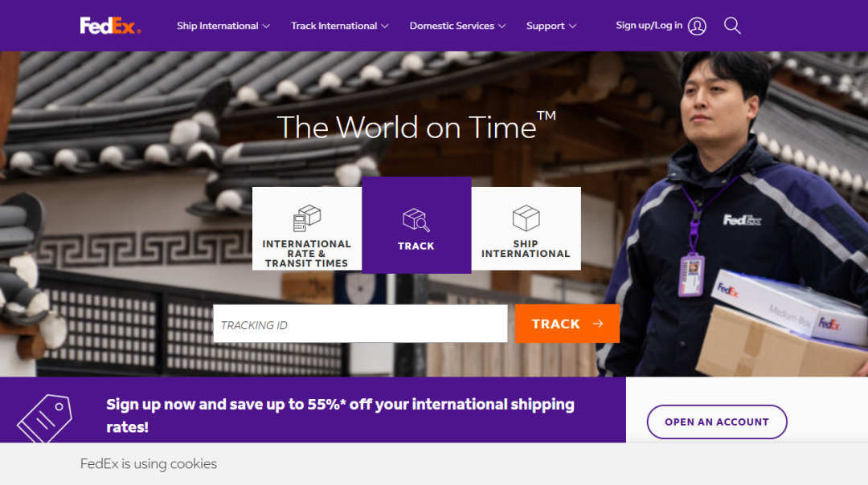Open the search magnifier icon

click(732, 26)
